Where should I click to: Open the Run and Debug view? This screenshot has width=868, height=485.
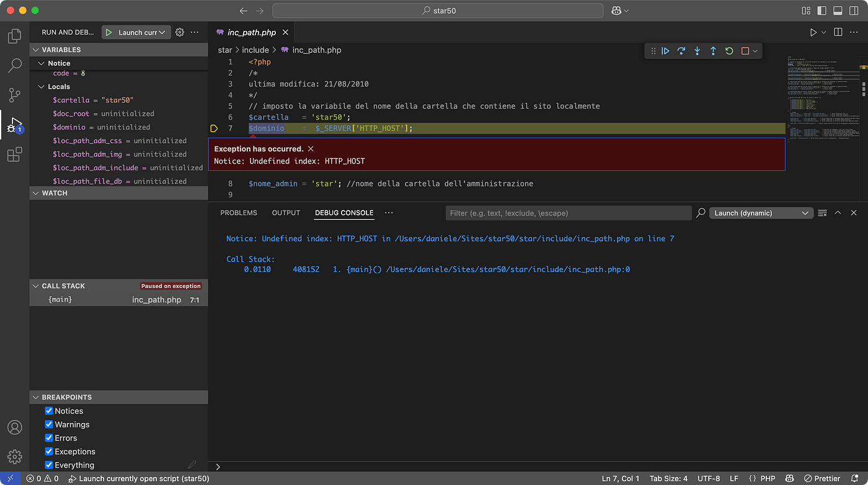point(15,125)
